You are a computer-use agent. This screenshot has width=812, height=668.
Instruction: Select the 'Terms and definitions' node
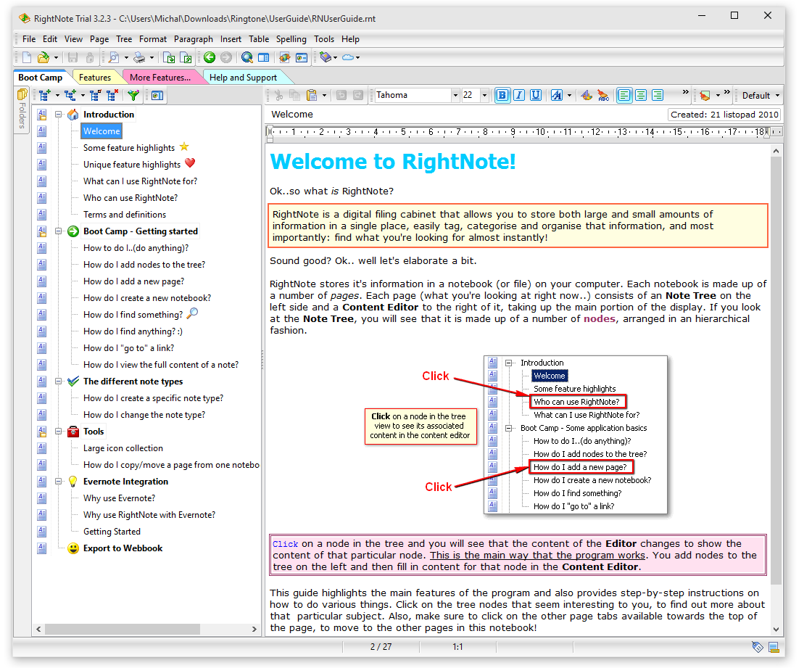point(125,215)
